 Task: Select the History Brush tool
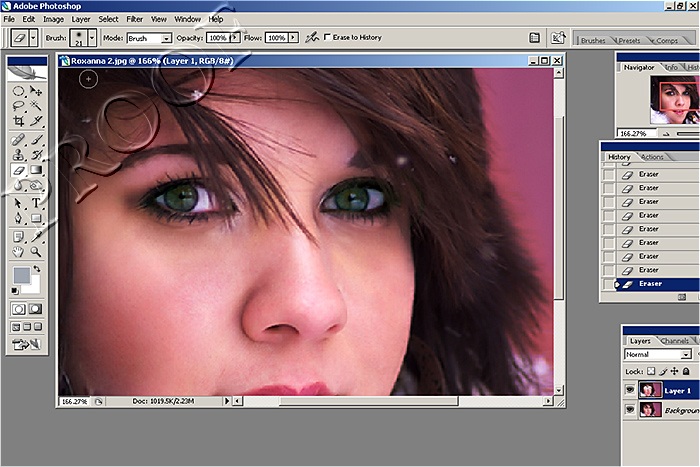(x=36, y=155)
